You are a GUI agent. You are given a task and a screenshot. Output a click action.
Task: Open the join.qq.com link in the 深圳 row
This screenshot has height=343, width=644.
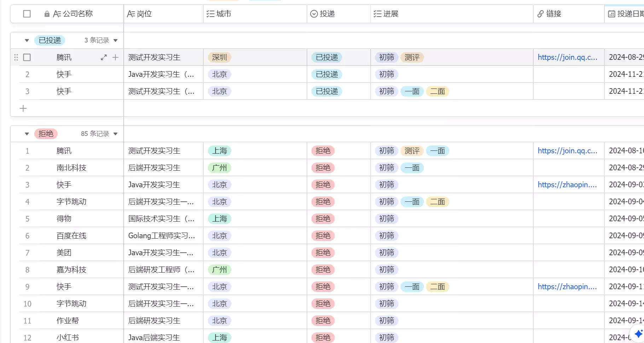pyautogui.click(x=568, y=57)
